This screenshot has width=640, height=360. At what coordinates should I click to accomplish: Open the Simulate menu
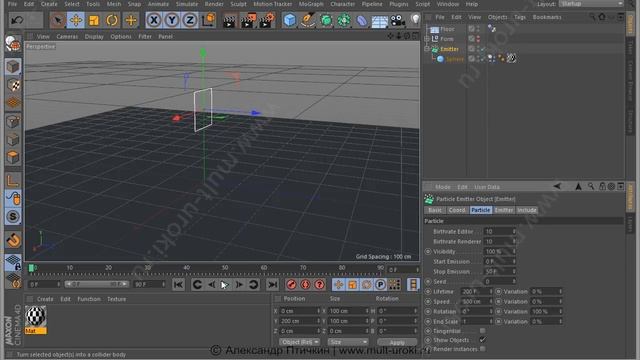187,4
